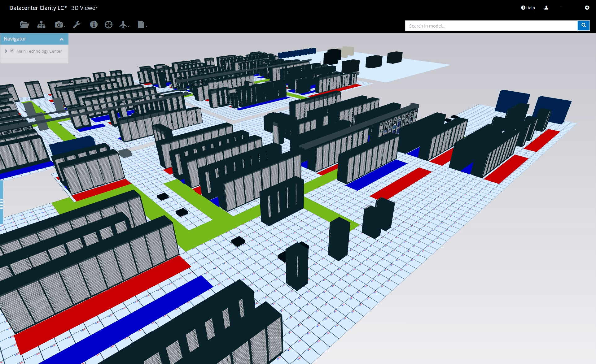Toggle the Main Technology Center checkbox
This screenshot has width=596, height=364.
pyautogui.click(x=12, y=51)
